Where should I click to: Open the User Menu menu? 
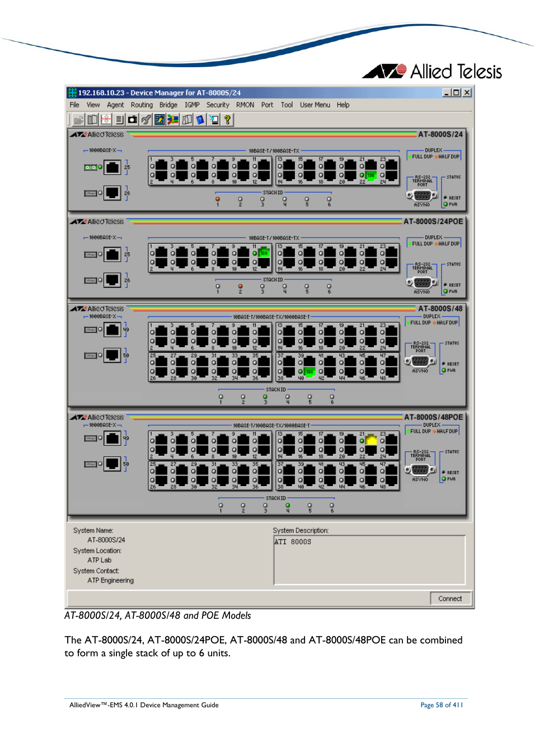click(x=315, y=105)
